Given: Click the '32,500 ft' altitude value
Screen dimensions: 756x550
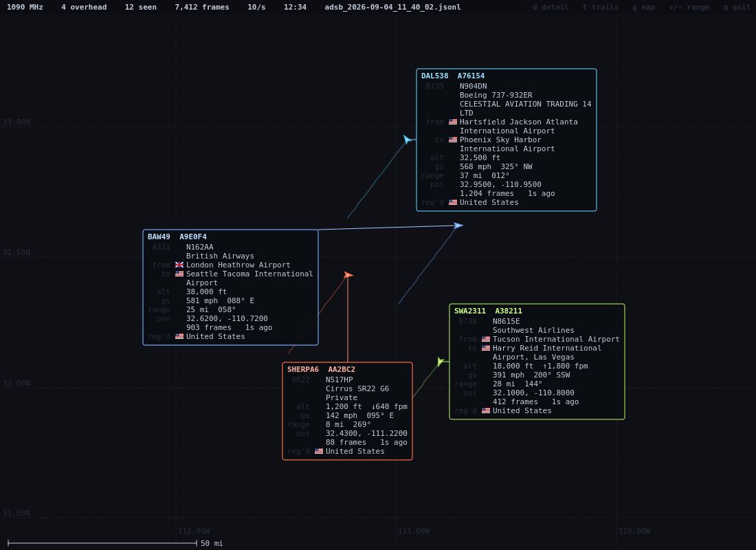Looking at the screenshot, I should tap(480, 157).
